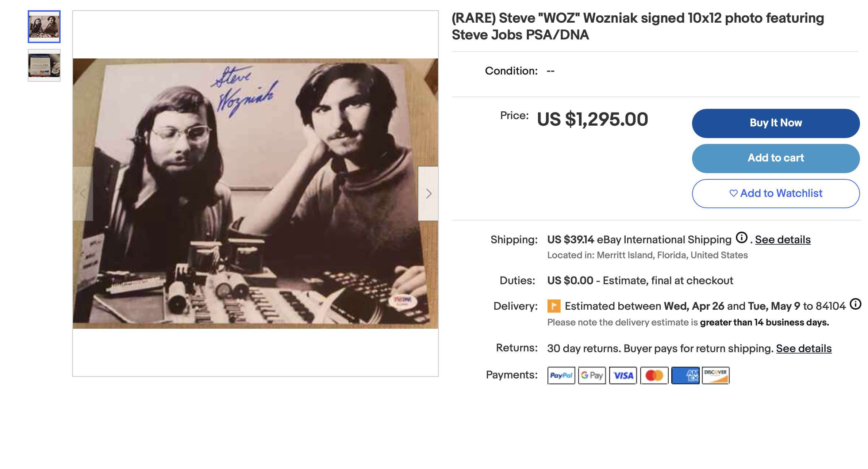Click the listing title text
The height and width of the screenshot is (469, 868).
[637, 26]
